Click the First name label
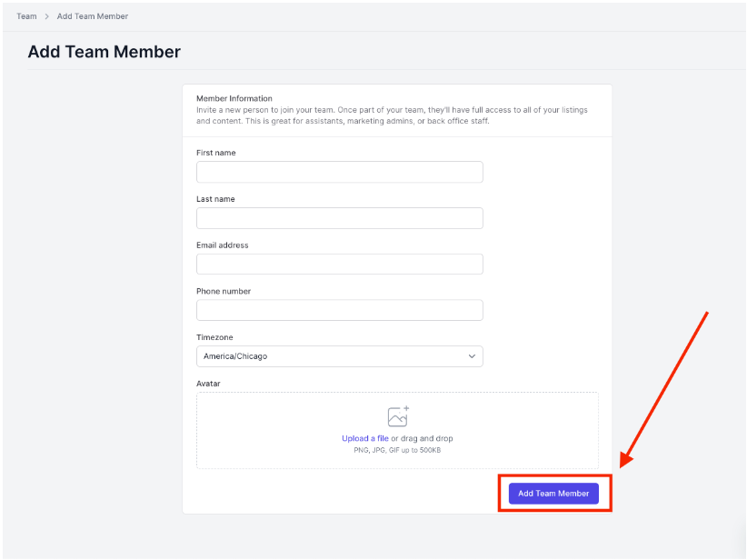Image resolution: width=747 pixels, height=560 pixels. (215, 153)
